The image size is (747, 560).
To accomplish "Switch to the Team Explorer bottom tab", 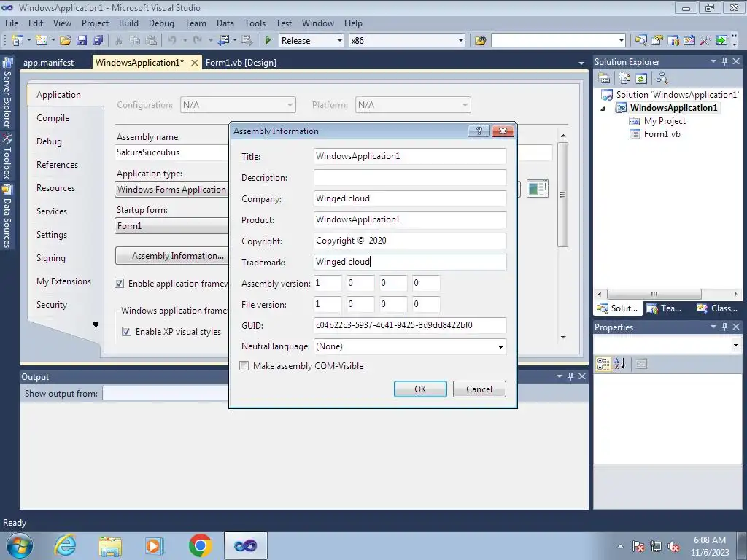I will click(x=664, y=308).
